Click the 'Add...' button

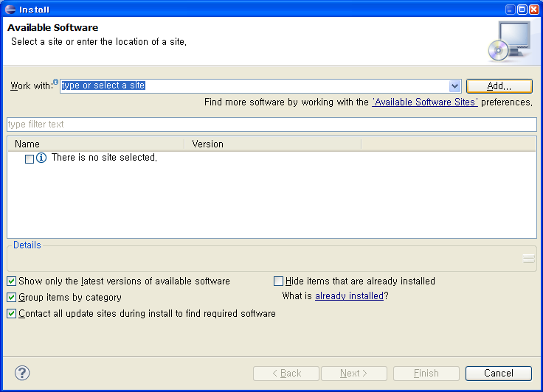coord(499,85)
